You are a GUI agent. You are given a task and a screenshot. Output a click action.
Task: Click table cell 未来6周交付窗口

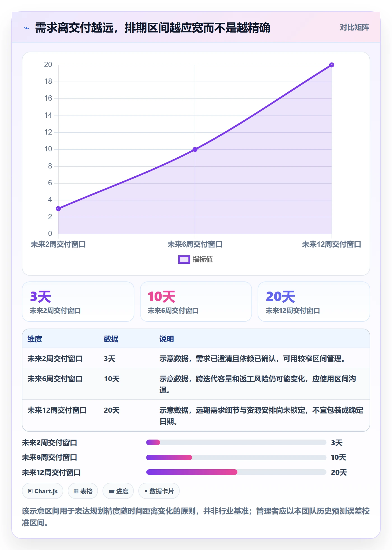click(x=55, y=379)
